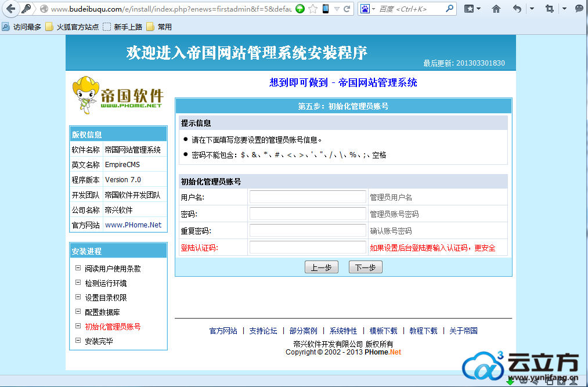The width and height of the screenshot is (588, 387).
Task: Click the 登陆认证码 input field
Action: click(308, 248)
